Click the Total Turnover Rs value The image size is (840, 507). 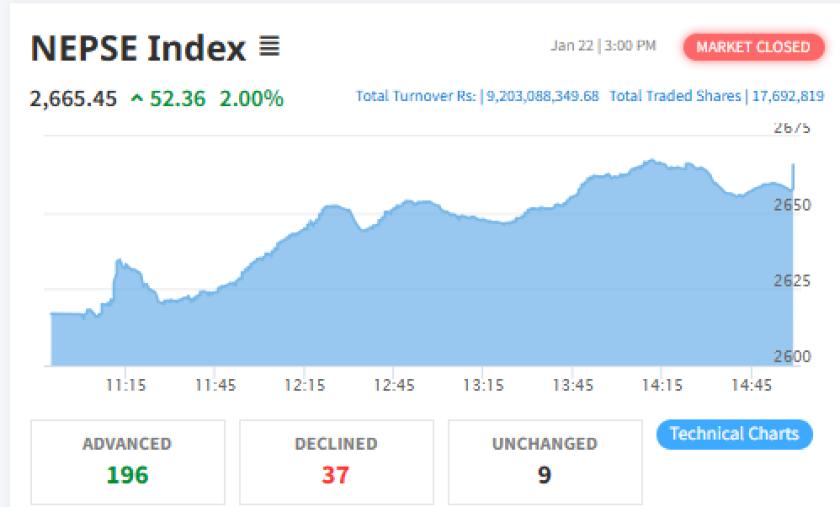point(542,96)
